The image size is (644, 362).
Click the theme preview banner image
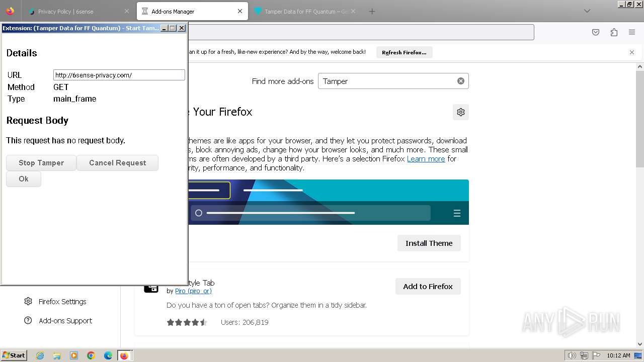329,202
